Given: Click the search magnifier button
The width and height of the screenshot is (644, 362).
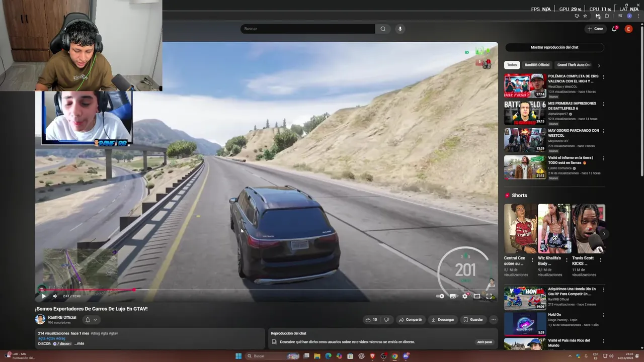Looking at the screenshot, I should [383, 29].
